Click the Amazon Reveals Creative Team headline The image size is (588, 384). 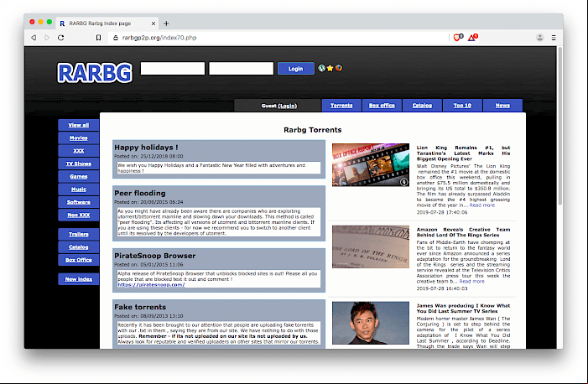464,232
